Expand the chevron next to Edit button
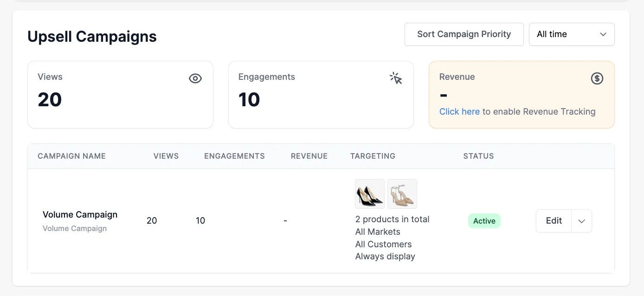This screenshot has width=644, height=296. (x=581, y=221)
